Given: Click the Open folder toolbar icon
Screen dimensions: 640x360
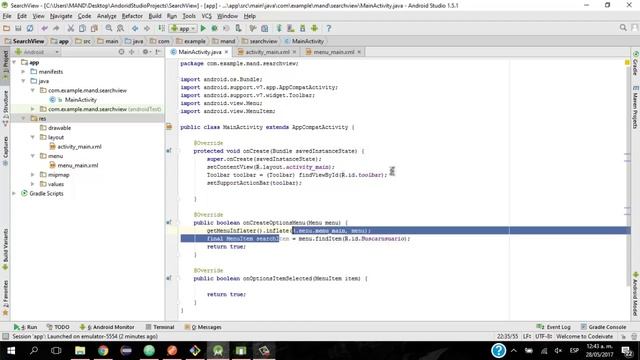Looking at the screenshot, I should tap(7, 28).
